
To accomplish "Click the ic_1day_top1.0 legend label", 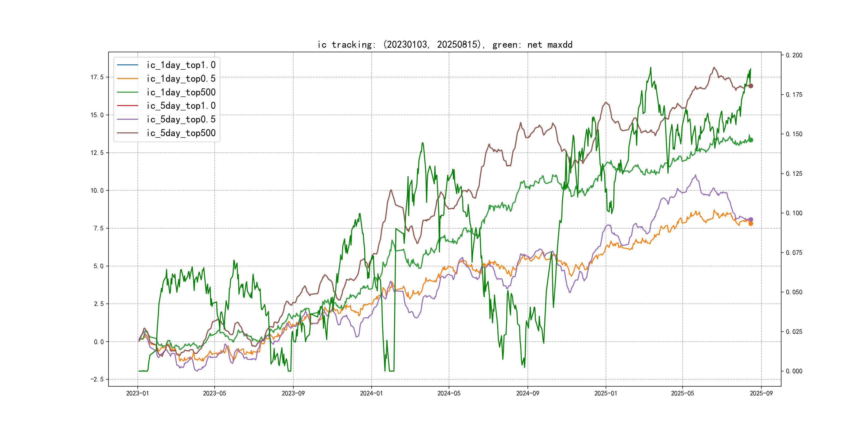I will pyautogui.click(x=181, y=65).
